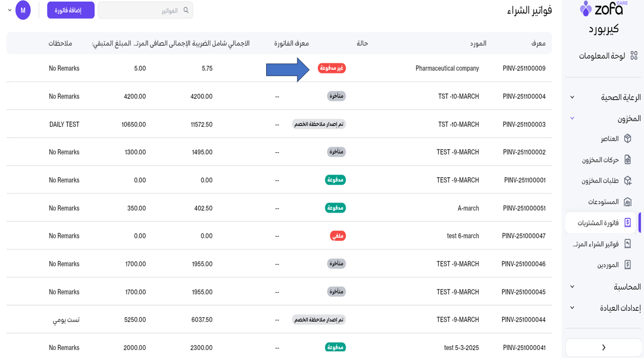Click the فاتورة المشتريات invoice icon

tap(628, 223)
